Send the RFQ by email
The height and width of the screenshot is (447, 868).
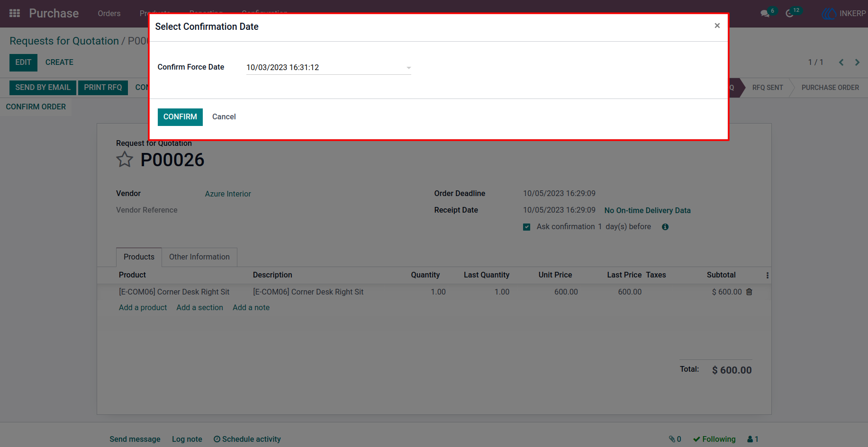[x=43, y=88]
